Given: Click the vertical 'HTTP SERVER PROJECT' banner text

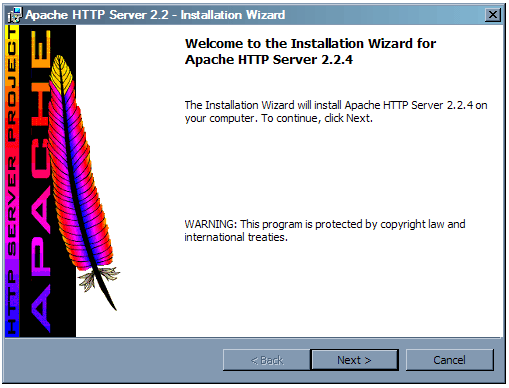Looking at the screenshot, I should (x=12, y=181).
